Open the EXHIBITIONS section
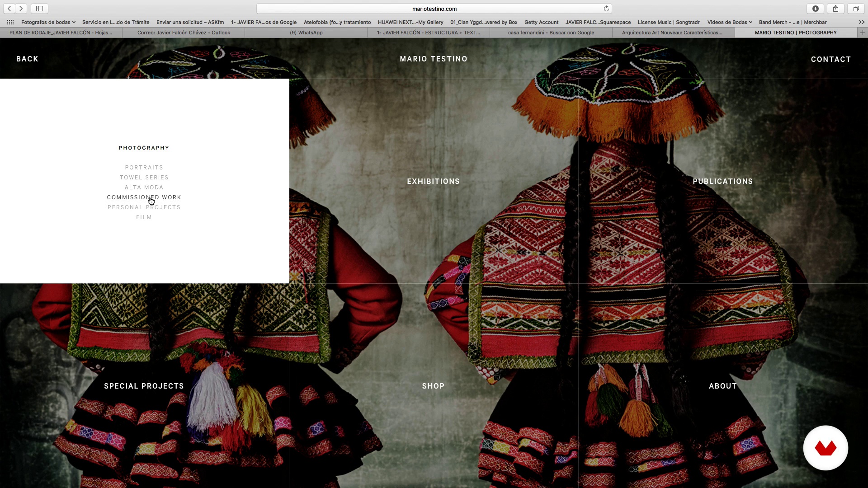Screen dimensions: 868x488 [x=434, y=181]
